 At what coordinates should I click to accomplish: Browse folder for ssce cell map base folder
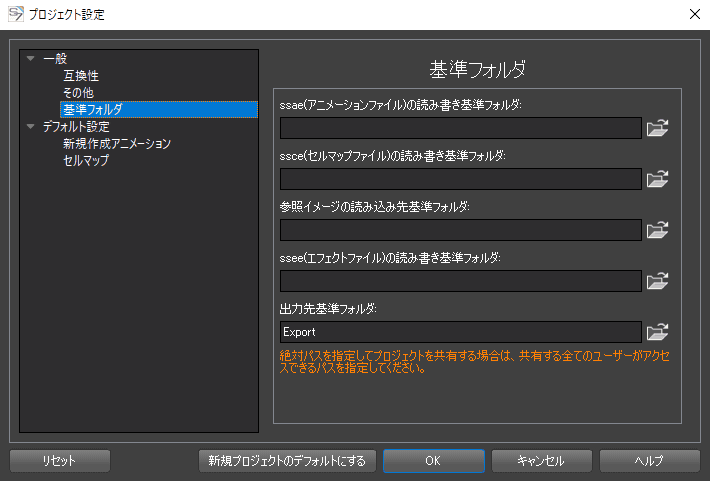tap(657, 179)
